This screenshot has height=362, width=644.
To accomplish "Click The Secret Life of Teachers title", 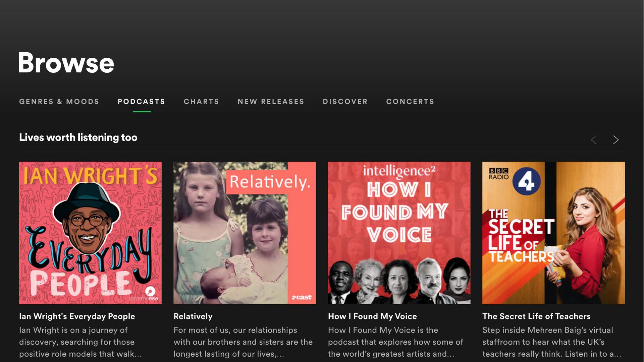I will pos(536,316).
